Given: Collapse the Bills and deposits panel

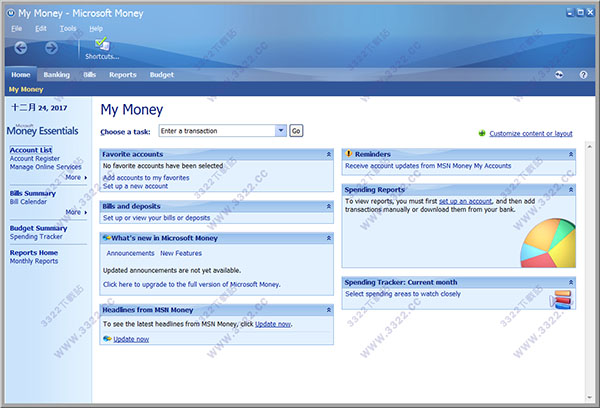Looking at the screenshot, I should click(328, 206).
